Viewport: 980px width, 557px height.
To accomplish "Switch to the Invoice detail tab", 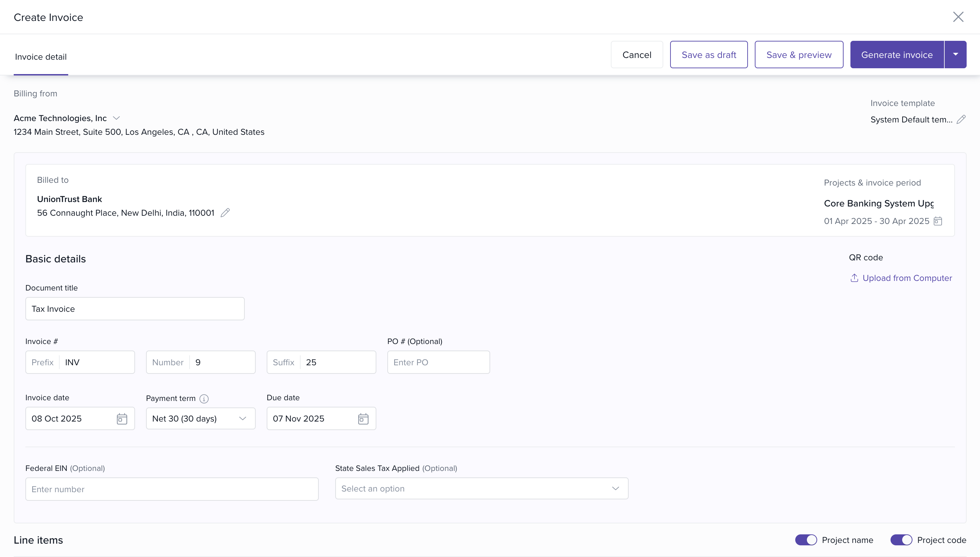I will [41, 57].
